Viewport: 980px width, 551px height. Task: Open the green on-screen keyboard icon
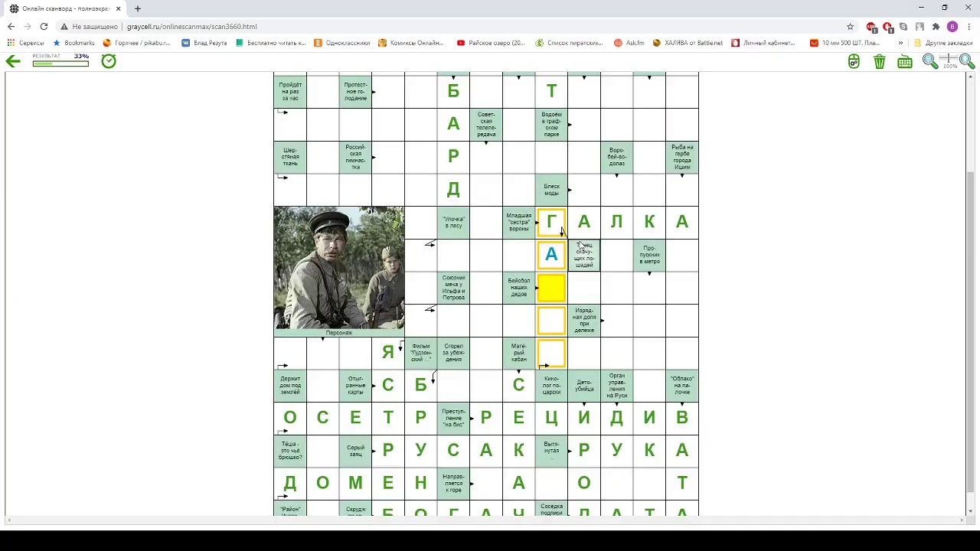click(905, 62)
